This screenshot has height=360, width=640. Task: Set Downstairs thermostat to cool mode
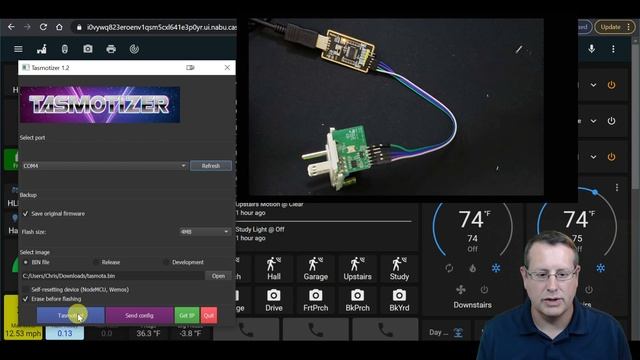tap(496, 268)
